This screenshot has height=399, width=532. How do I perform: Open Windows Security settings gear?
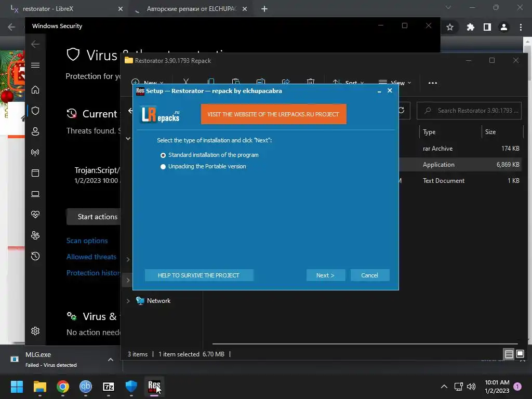pyautogui.click(x=35, y=331)
